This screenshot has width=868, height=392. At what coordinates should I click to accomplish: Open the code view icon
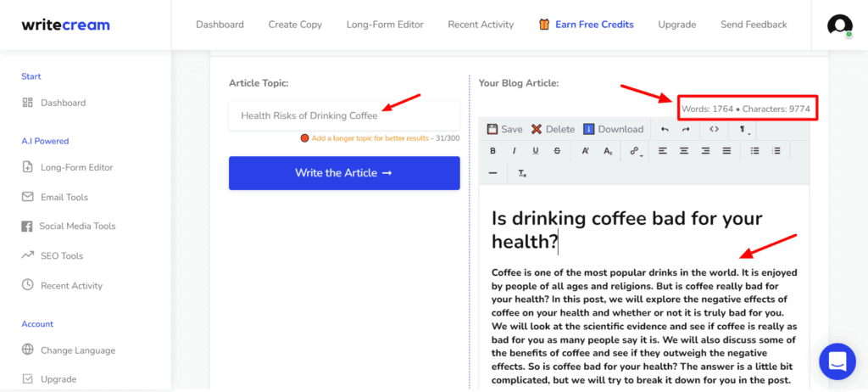714,129
